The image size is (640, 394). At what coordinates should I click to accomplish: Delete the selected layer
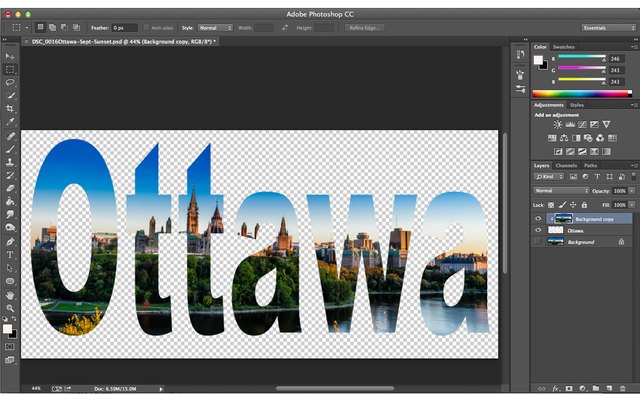(622, 388)
